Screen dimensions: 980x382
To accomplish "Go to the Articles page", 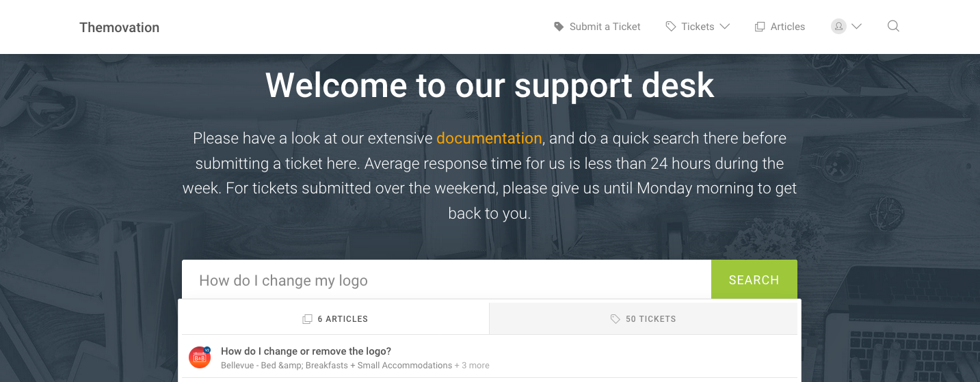I will coord(787,27).
